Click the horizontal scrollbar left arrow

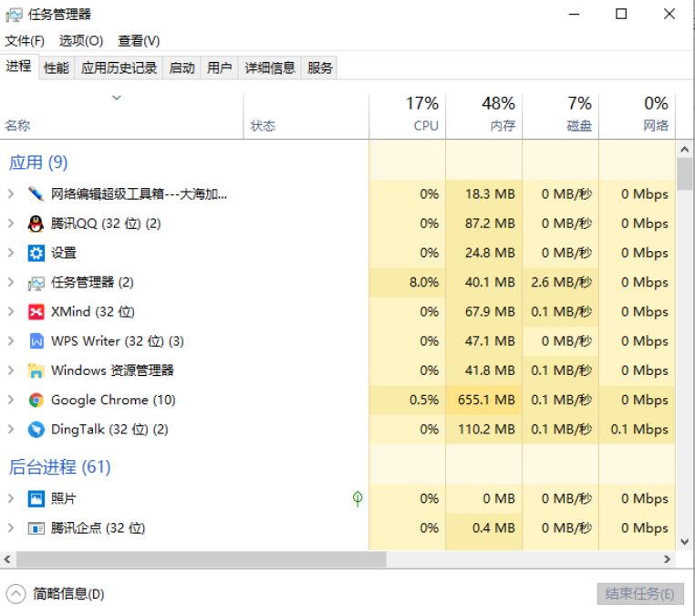pyautogui.click(x=7, y=559)
